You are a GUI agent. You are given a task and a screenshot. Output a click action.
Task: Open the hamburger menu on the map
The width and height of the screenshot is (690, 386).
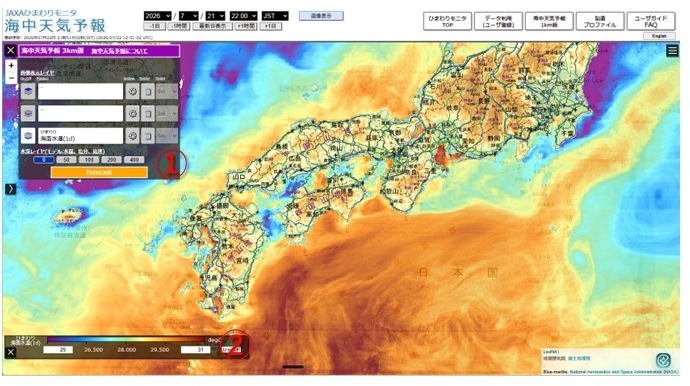pos(672,51)
